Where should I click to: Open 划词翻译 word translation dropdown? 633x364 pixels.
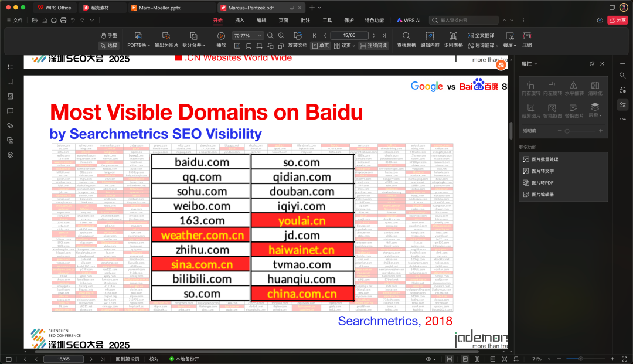pyautogui.click(x=483, y=46)
